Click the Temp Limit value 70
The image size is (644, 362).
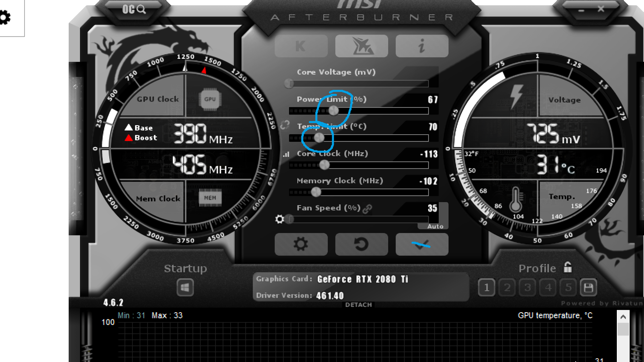point(433,127)
